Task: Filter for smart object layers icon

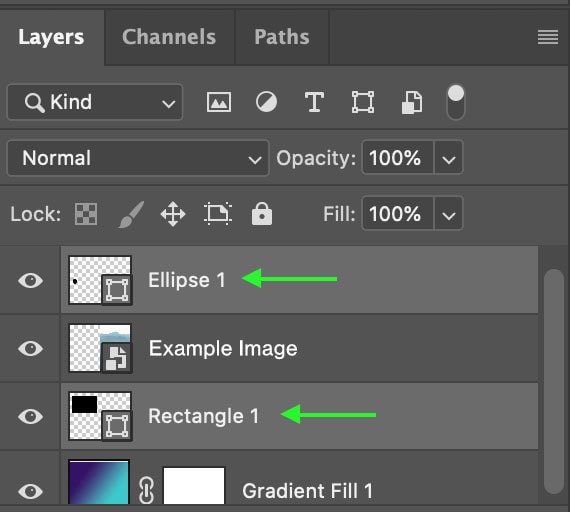Action: pos(412,102)
